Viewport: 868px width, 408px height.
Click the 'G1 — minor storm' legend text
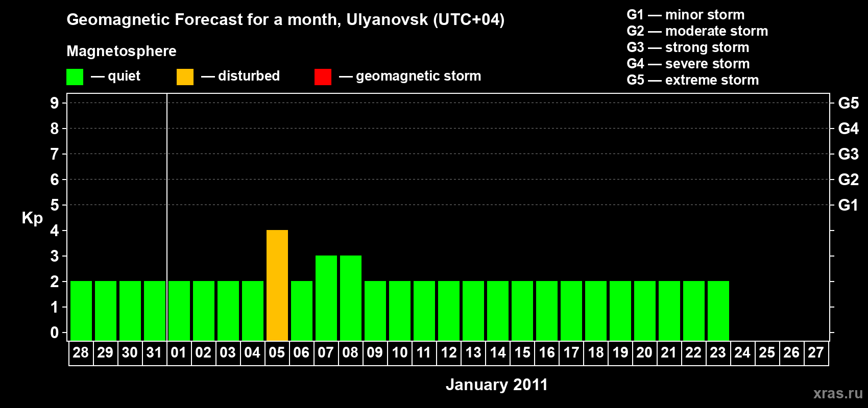click(x=686, y=15)
